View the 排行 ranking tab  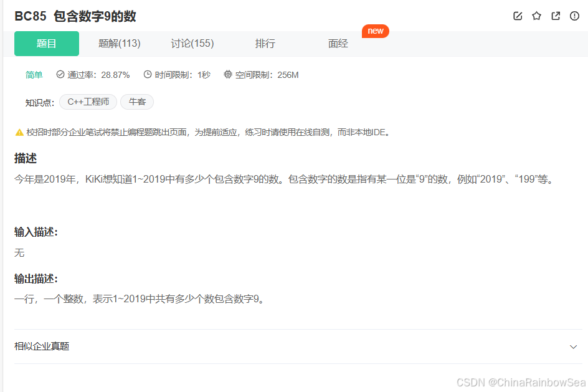(x=265, y=44)
